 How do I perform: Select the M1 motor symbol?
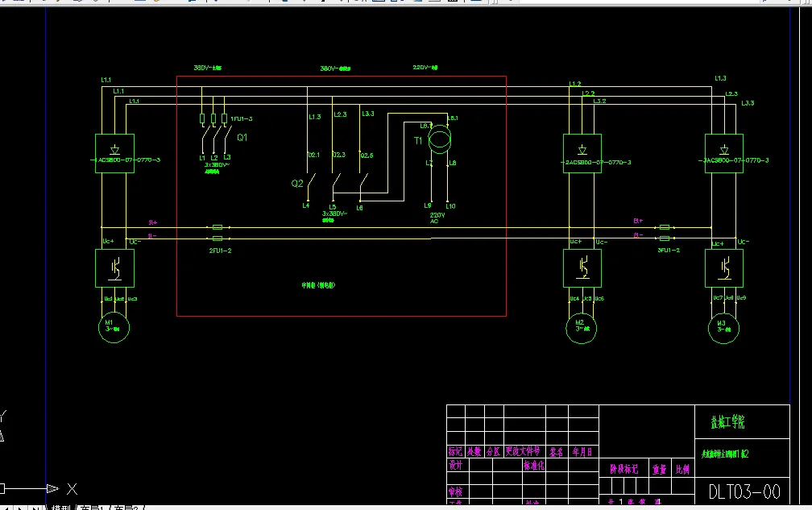tap(114, 327)
